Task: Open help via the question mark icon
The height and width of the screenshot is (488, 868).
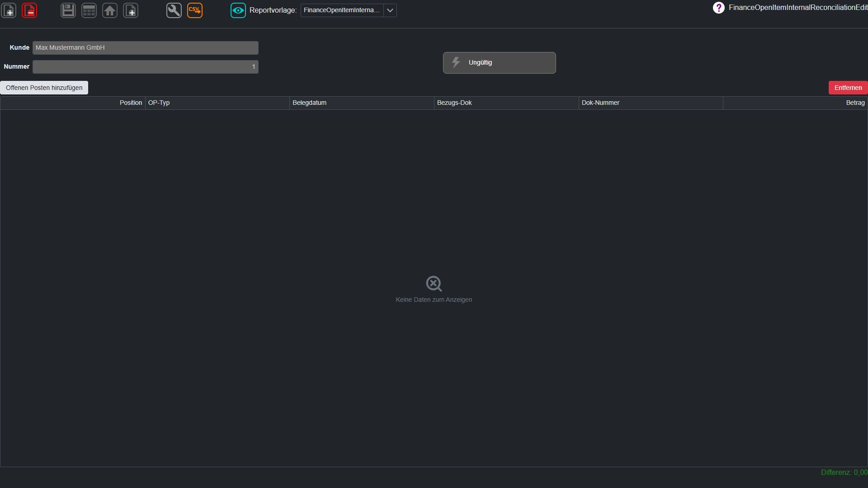Action: tap(718, 8)
